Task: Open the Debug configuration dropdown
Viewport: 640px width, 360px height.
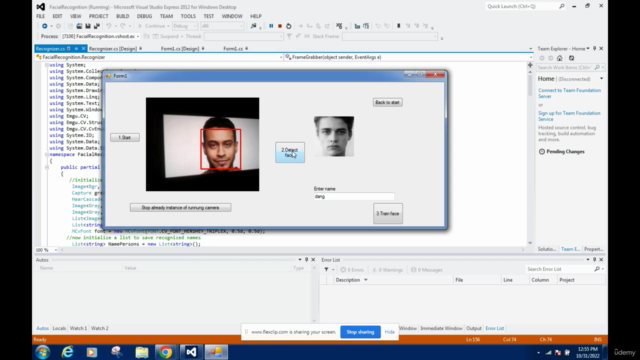Action: (x=195, y=26)
